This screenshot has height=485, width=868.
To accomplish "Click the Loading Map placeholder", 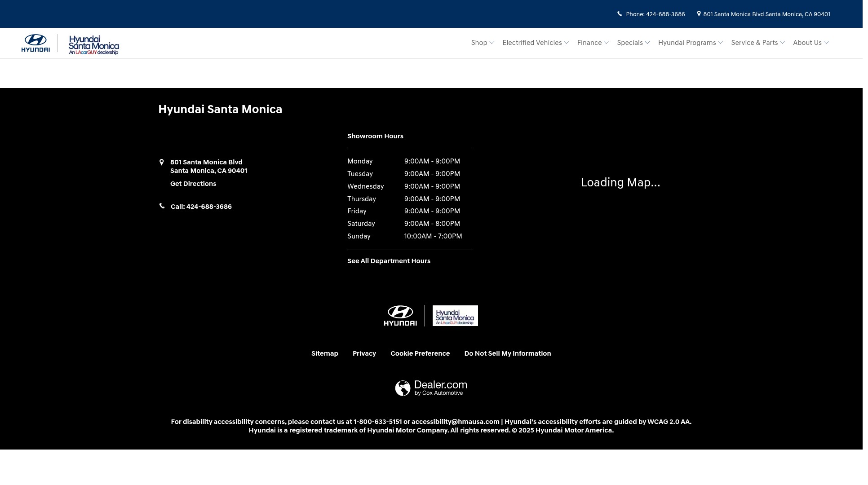I will click(620, 182).
